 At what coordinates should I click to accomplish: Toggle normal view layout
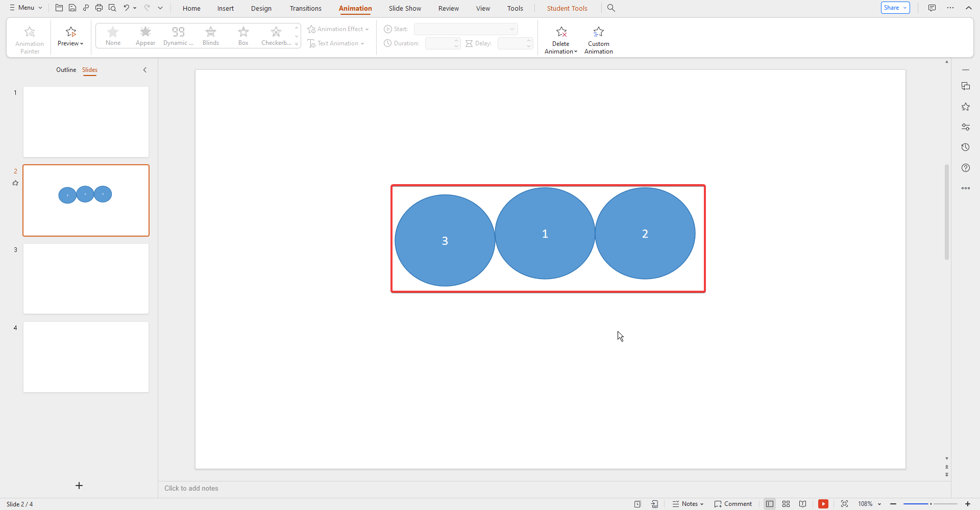[770, 504]
